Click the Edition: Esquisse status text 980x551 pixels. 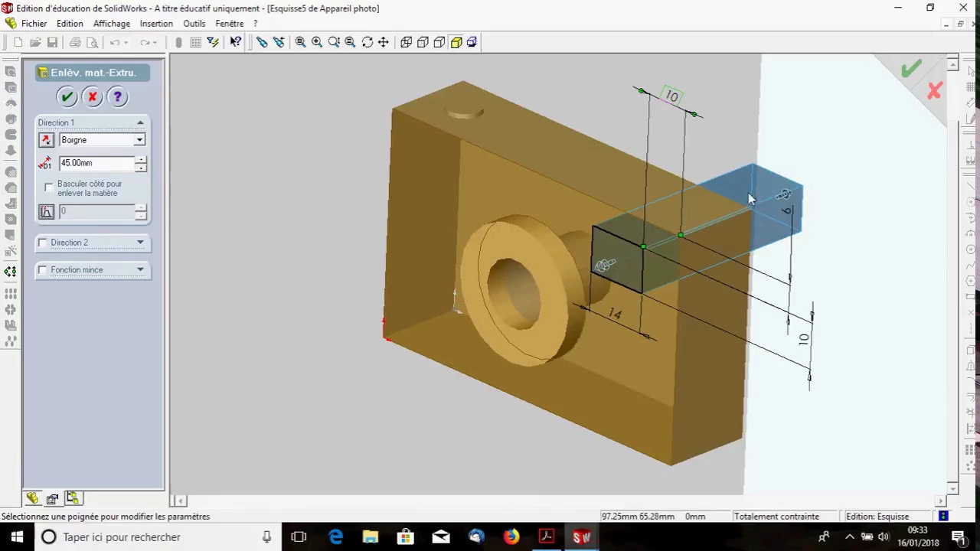coord(877,517)
